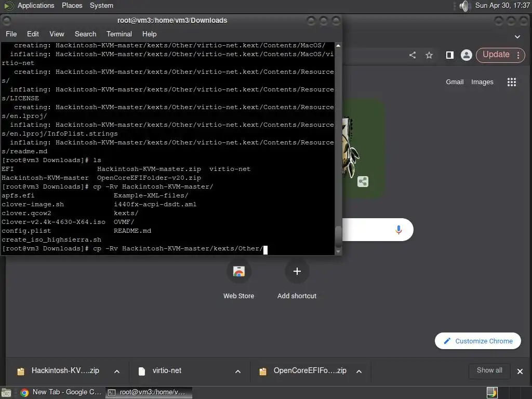Click the show desktop icon in taskbar
Viewport: 532px width, 399px height.
click(6, 393)
